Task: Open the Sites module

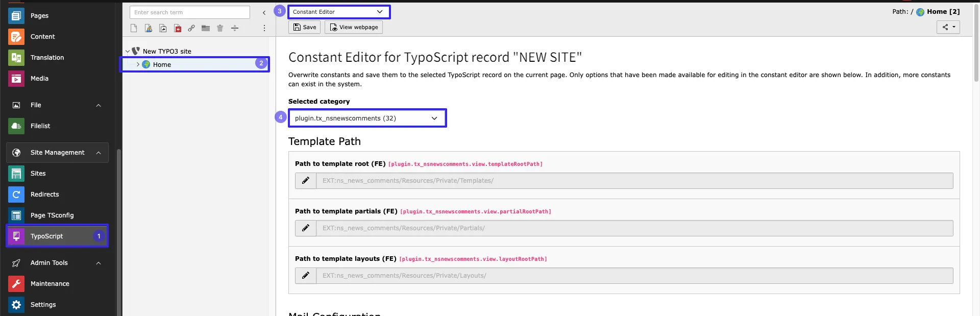Action: (57, 173)
